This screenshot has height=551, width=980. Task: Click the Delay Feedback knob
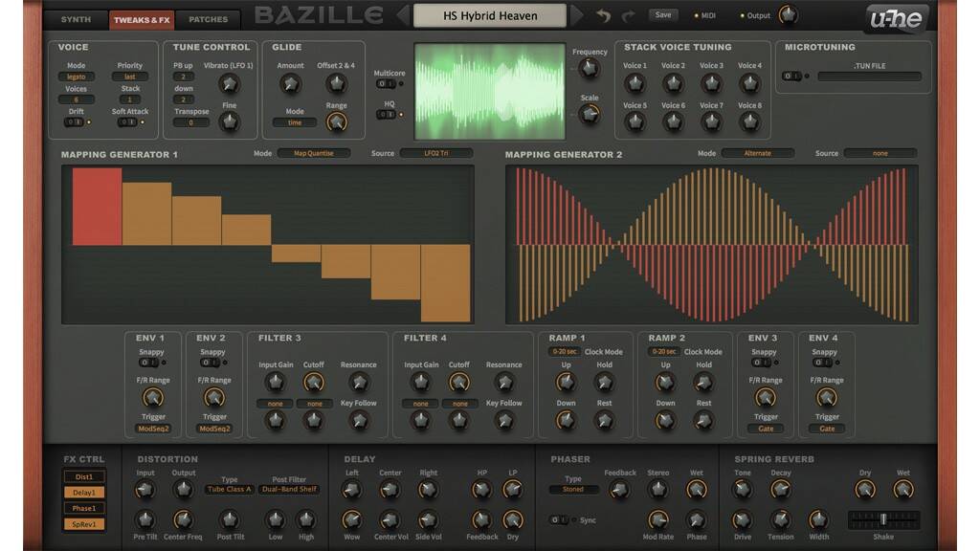(481, 519)
